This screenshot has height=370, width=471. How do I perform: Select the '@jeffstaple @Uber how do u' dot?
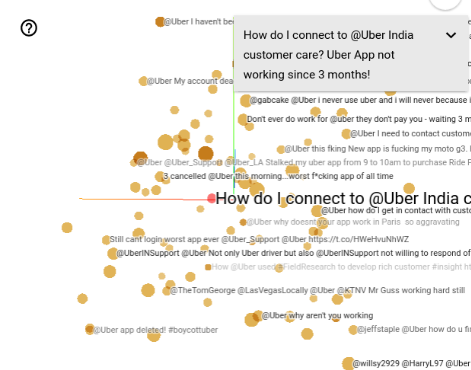point(353,330)
